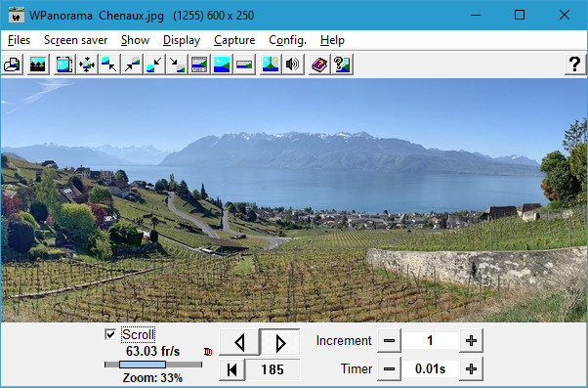
Task: Increase the Timer value with plus
Action: [x=471, y=369]
